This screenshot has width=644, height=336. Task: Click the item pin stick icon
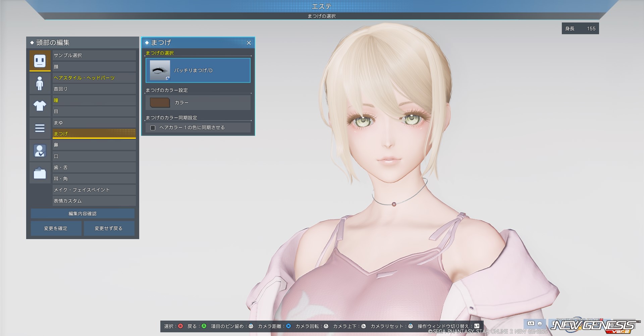[251, 326]
